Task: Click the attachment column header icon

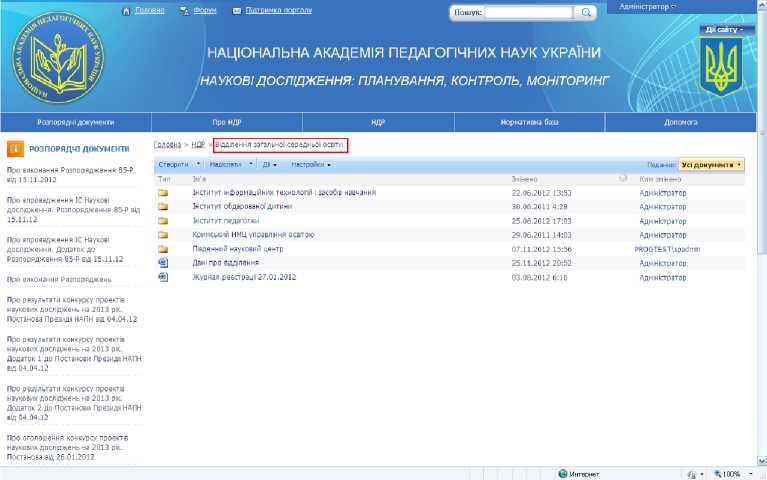Action: coord(623,178)
